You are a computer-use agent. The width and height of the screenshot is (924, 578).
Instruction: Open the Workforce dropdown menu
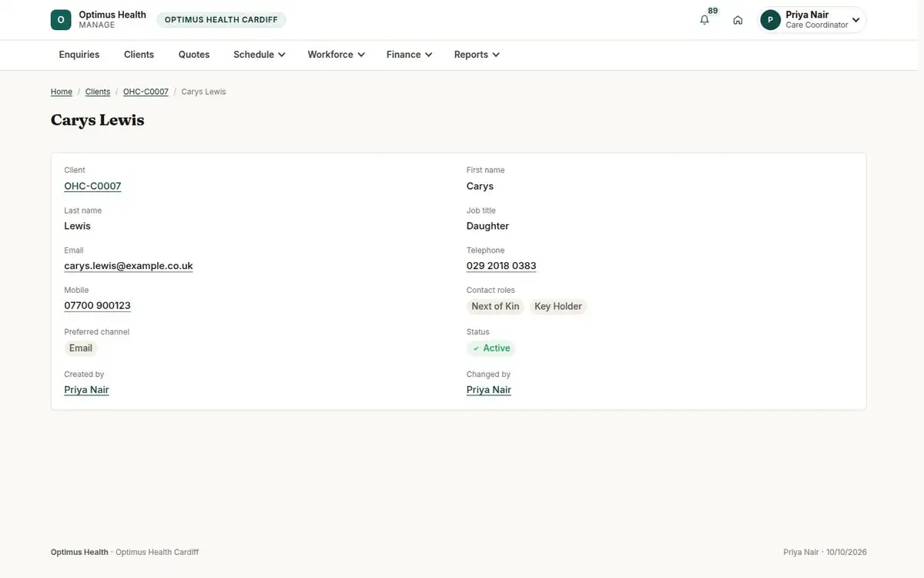(x=336, y=55)
